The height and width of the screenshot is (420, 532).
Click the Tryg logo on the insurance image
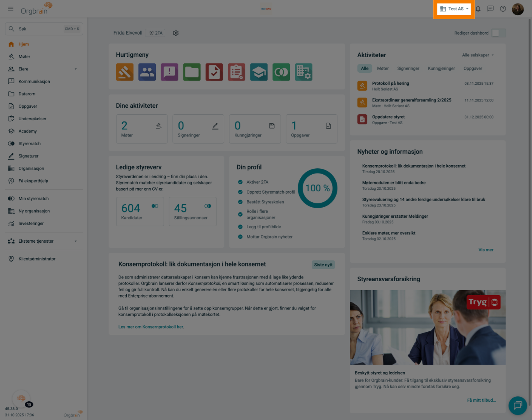(483, 302)
